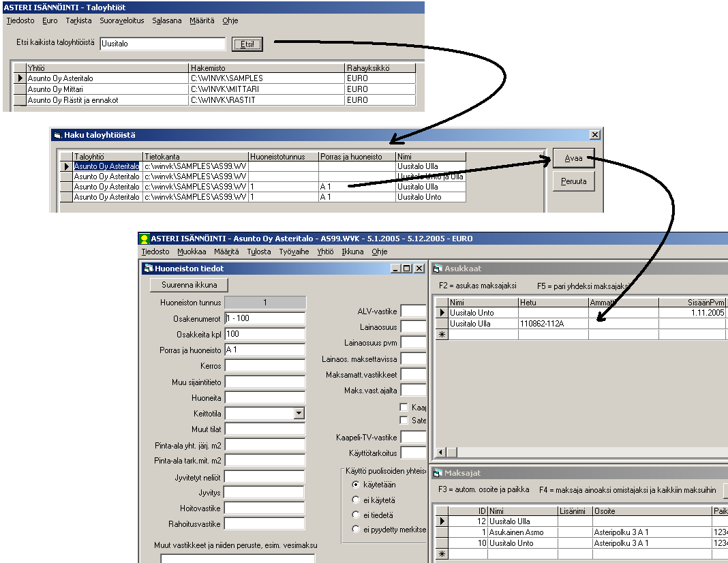The image size is (728, 563).
Task: Click the Asukkaat panel icon
Action: pos(437,269)
